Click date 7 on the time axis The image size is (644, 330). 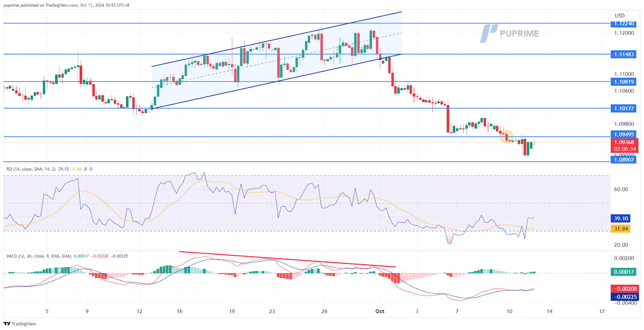tap(457, 311)
